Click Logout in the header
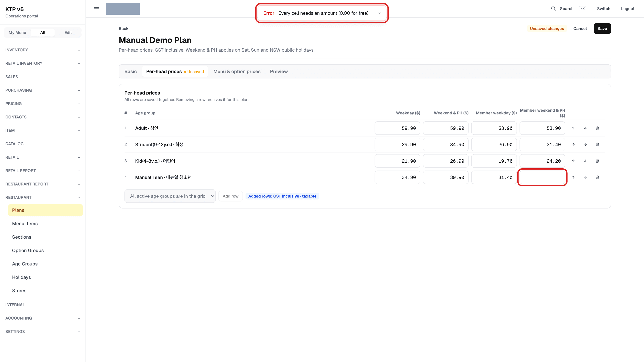Screen dimensions: 644x362 point(627,9)
